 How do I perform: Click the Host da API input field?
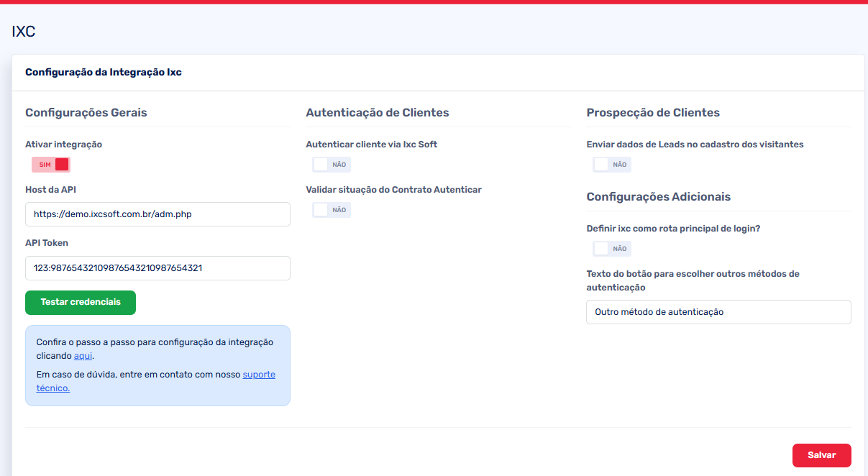[157, 214]
